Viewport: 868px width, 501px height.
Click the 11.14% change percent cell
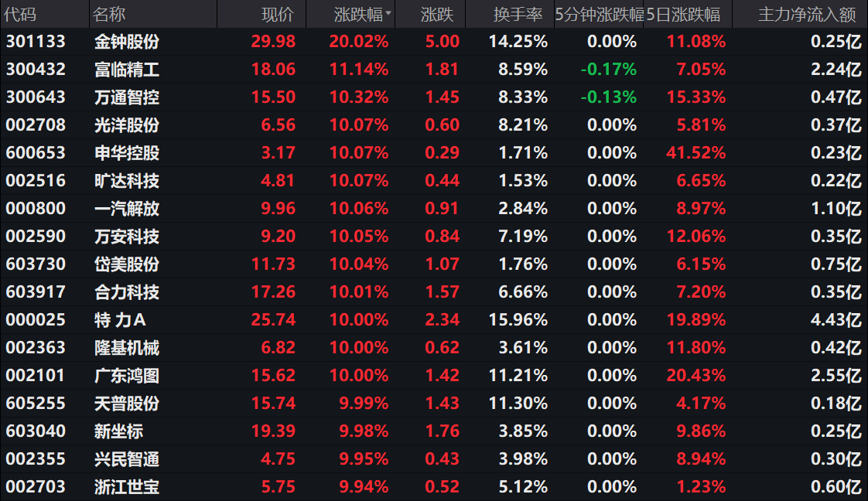tap(359, 69)
